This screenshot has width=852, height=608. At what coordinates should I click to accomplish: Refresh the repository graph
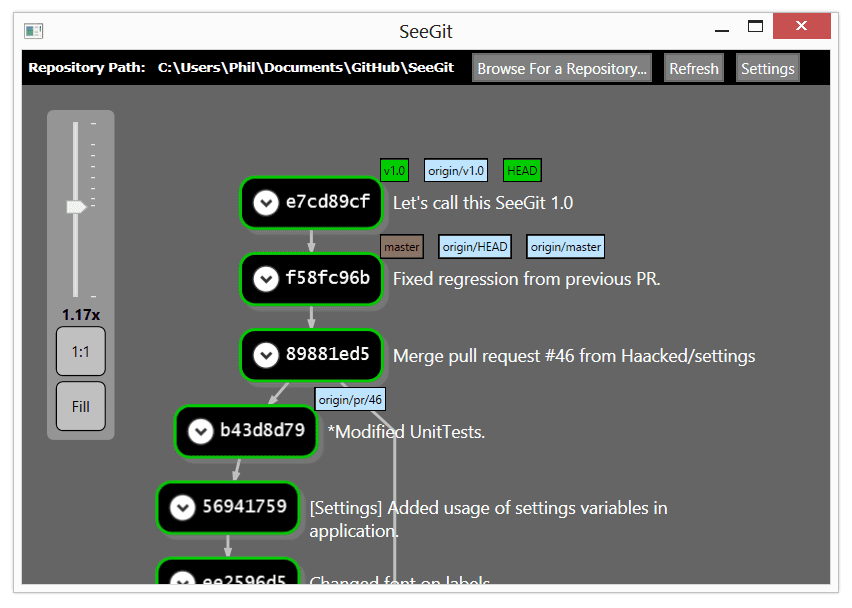694,68
